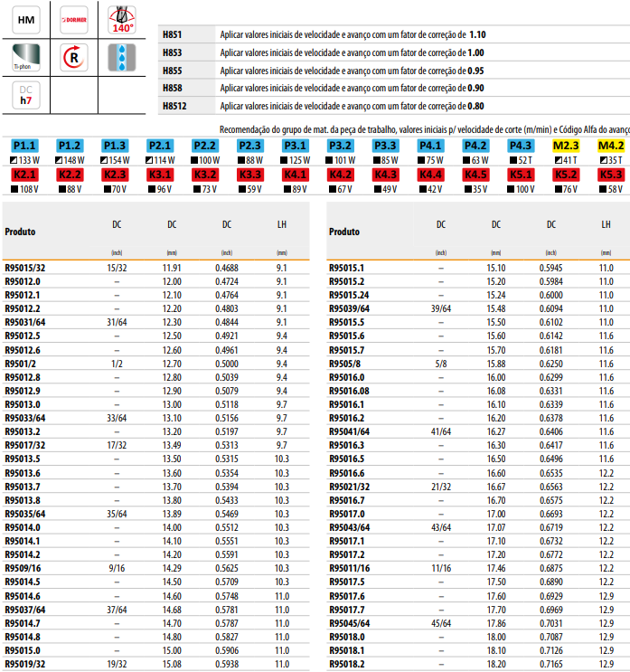Open product R95018.2 in the last row

pyautogui.click(x=349, y=664)
